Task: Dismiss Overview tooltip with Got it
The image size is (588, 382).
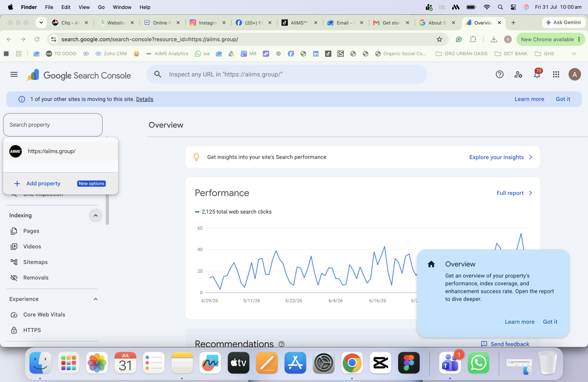Action: (550, 321)
